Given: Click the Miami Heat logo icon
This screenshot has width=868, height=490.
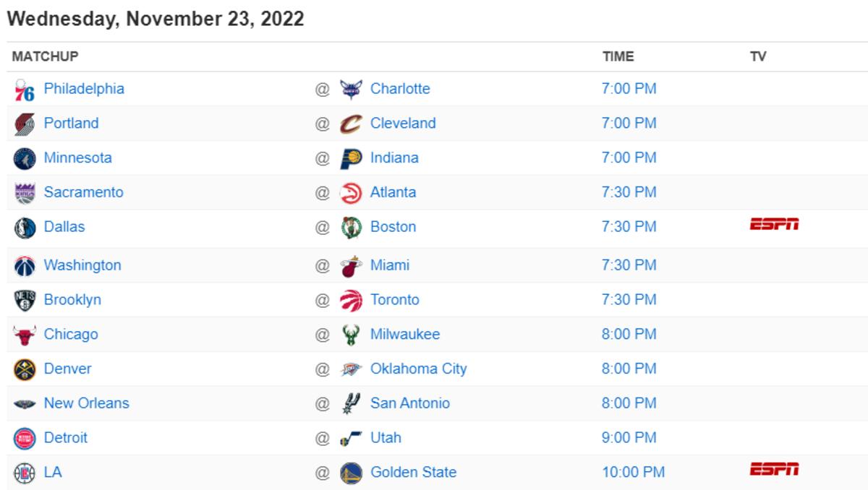Looking at the screenshot, I should pos(351,266).
